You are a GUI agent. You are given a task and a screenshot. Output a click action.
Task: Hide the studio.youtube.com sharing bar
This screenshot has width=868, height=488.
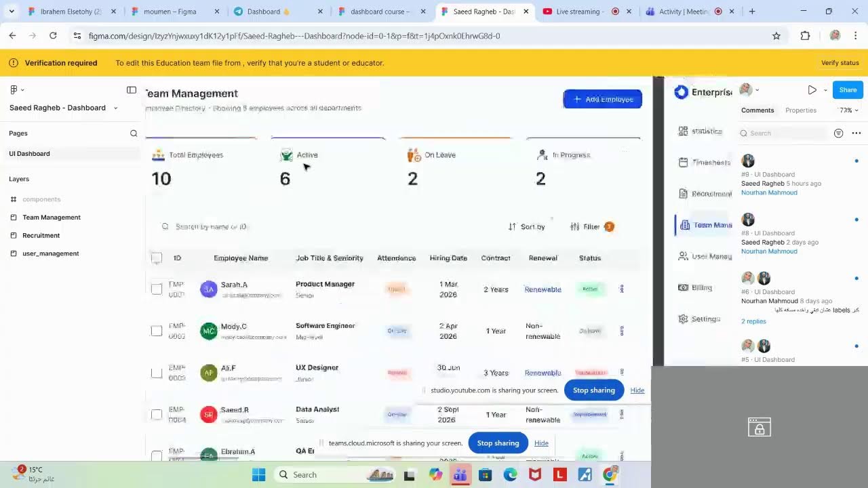click(x=637, y=390)
